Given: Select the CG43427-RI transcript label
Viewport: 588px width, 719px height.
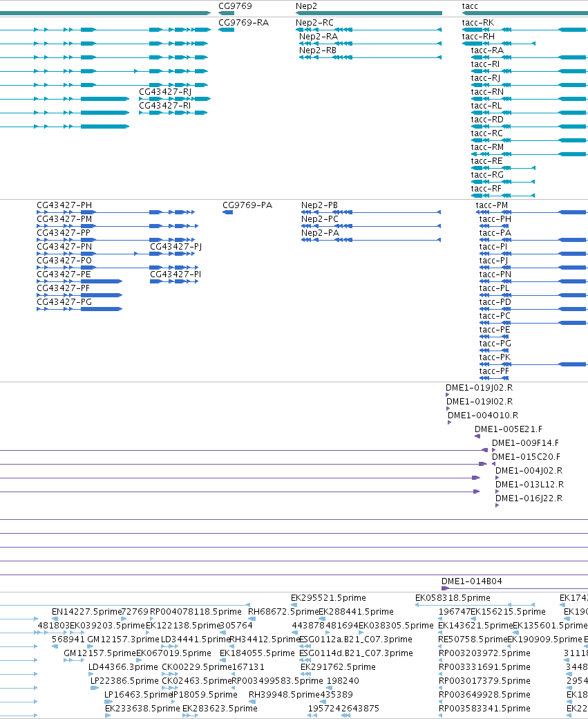Looking at the screenshot, I should click(164, 106).
